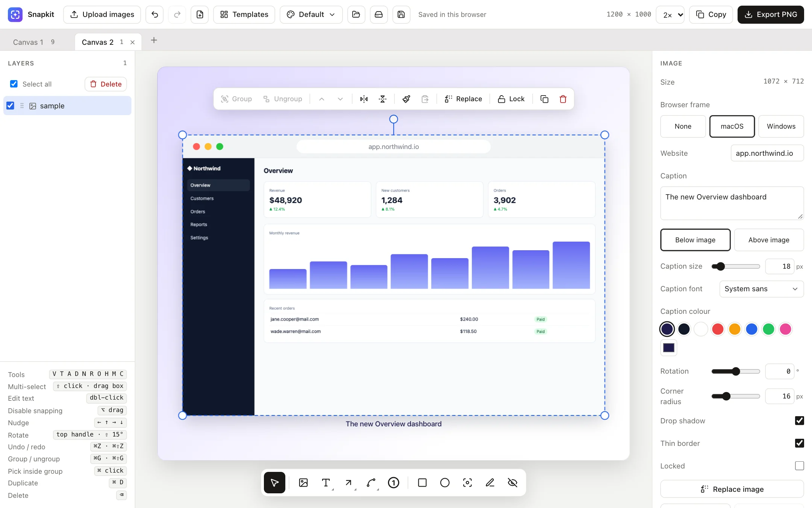The height and width of the screenshot is (508, 812).
Task: Select the numbered step marker tool
Action: pyautogui.click(x=394, y=483)
